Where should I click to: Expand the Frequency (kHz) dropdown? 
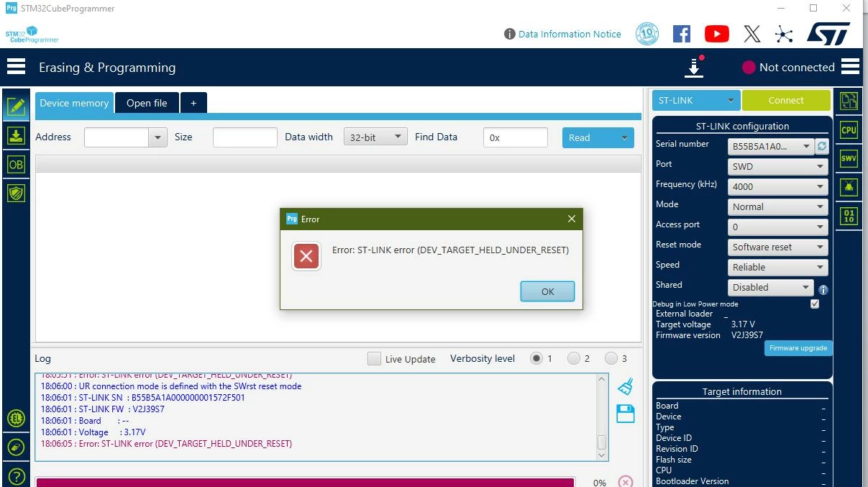777,186
